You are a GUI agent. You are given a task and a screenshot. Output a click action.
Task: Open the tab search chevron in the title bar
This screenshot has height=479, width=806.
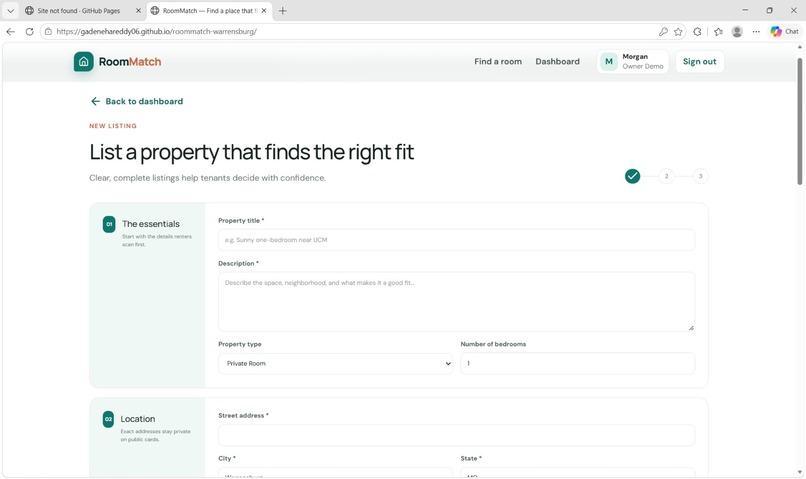click(x=10, y=10)
